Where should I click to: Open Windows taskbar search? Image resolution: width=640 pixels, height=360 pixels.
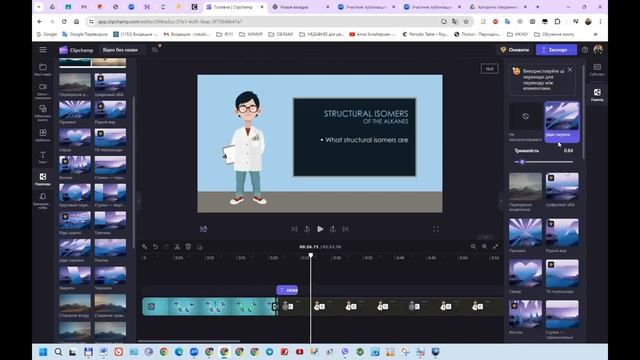58,352
